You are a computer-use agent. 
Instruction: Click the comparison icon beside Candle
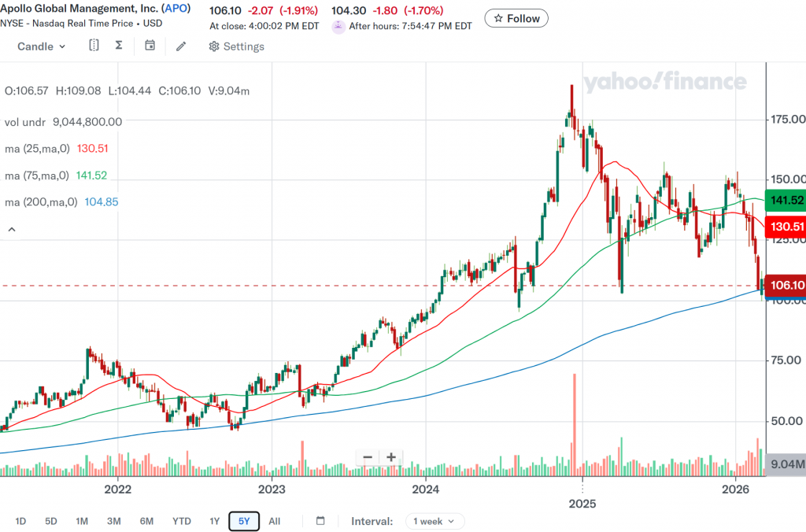(x=94, y=46)
